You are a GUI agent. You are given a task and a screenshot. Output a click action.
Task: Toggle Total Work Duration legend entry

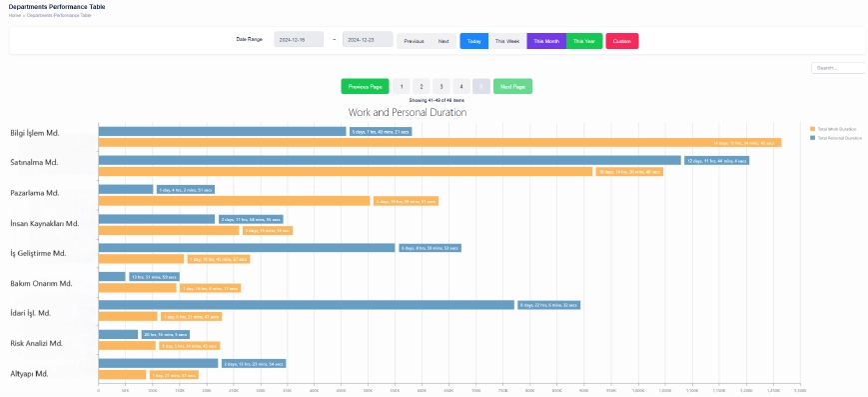pos(835,129)
